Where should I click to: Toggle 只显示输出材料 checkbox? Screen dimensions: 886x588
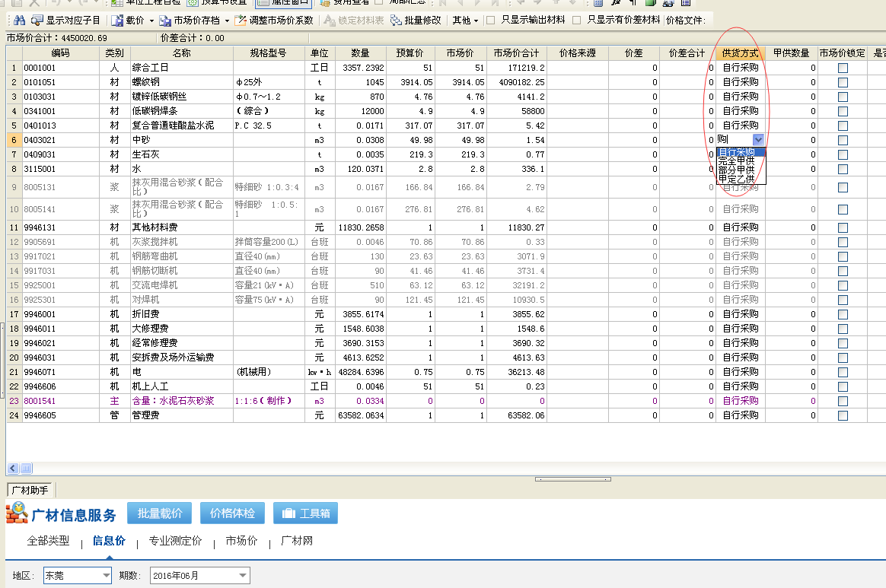click(x=490, y=21)
